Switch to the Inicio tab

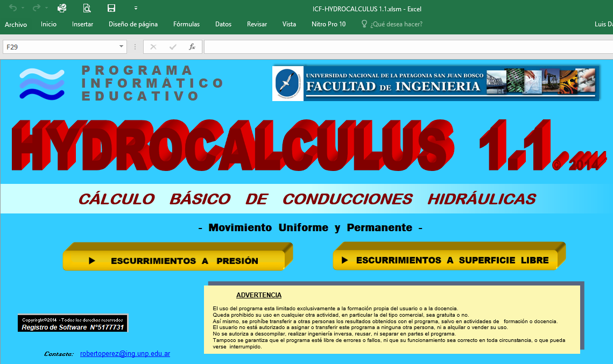[x=48, y=24]
